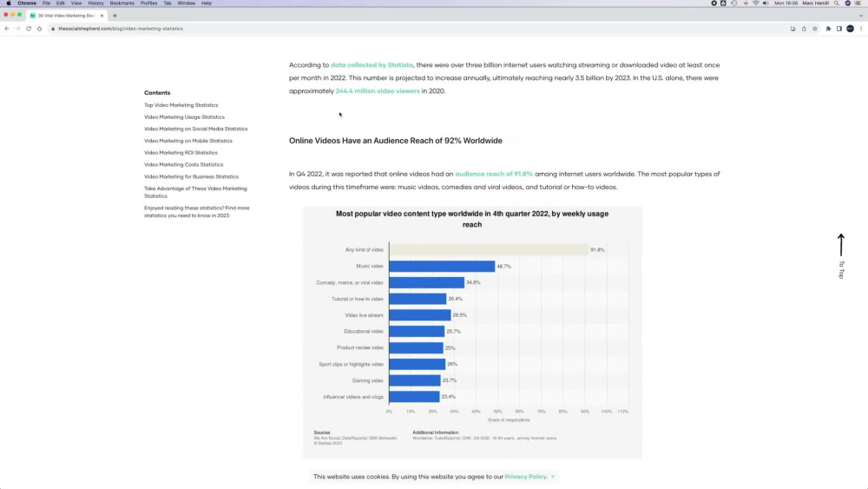This screenshot has height=489, width=868.
Task: Click the Bluetooth icon in menu bar
Action: [x=746, y=3]
